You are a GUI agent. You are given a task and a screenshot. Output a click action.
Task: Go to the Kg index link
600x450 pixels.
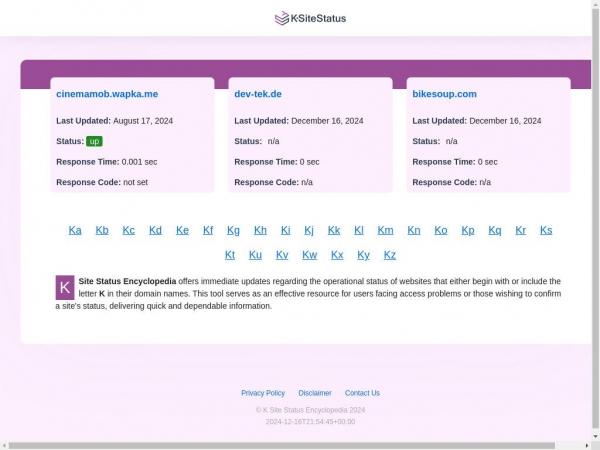click(x=233, y=230)
